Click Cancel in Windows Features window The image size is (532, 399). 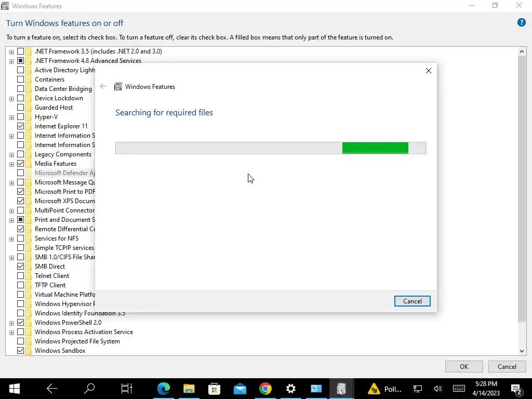507,366
